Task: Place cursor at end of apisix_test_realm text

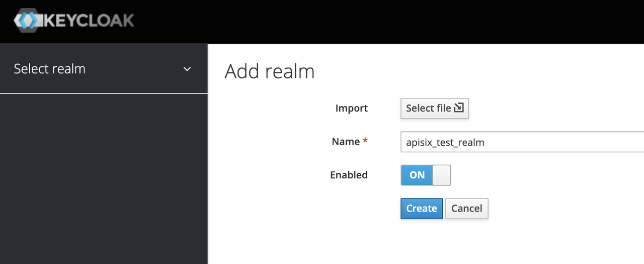Action: tap(486, 143)
